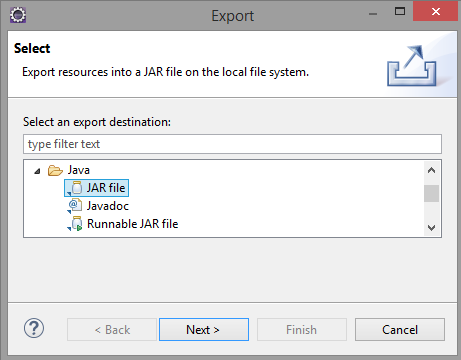
Task: Click the Runnable JAR file icon
Action: coord(75,224)
